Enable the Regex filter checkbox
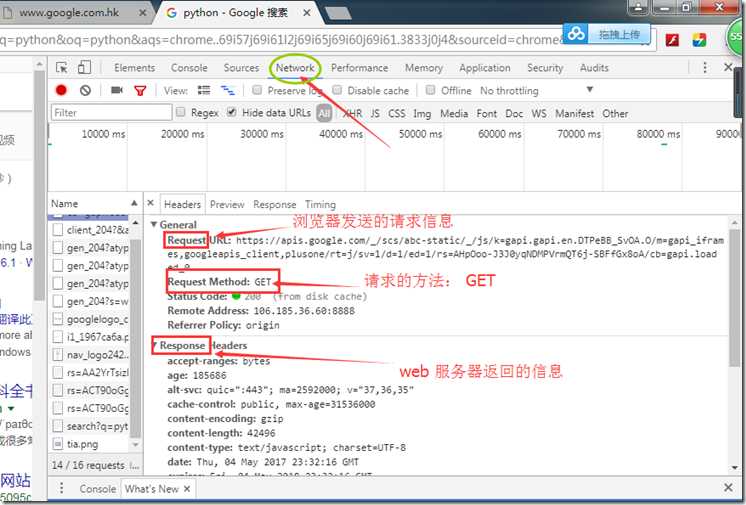Image resolution: width=746 pixels, height=505 pixels. click(180, 112)
